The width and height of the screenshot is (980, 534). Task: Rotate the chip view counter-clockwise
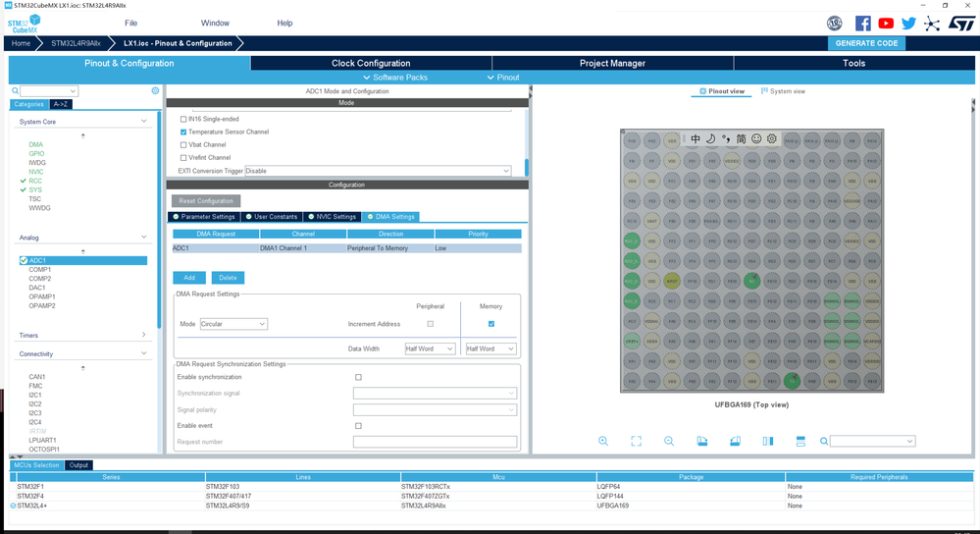[735, 441]
